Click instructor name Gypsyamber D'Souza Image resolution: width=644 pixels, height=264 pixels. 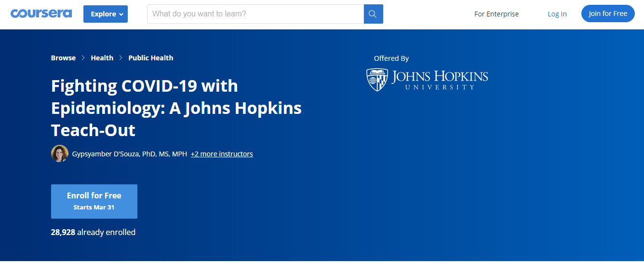129,154
